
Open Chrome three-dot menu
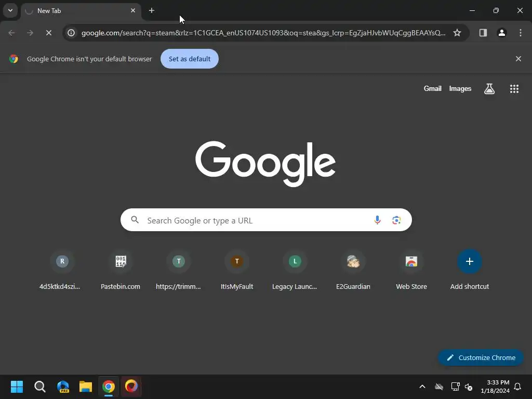click(521, 33)
